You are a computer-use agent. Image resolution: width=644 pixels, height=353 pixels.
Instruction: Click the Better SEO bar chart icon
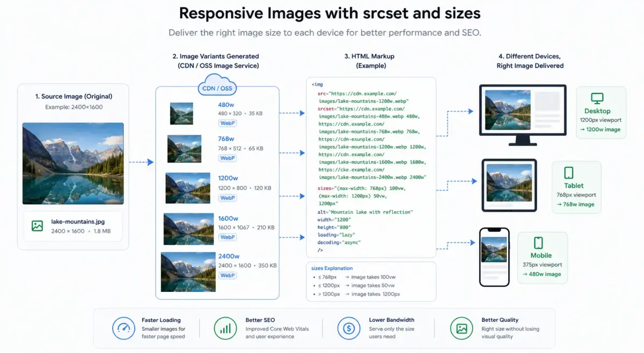[225, 328]
